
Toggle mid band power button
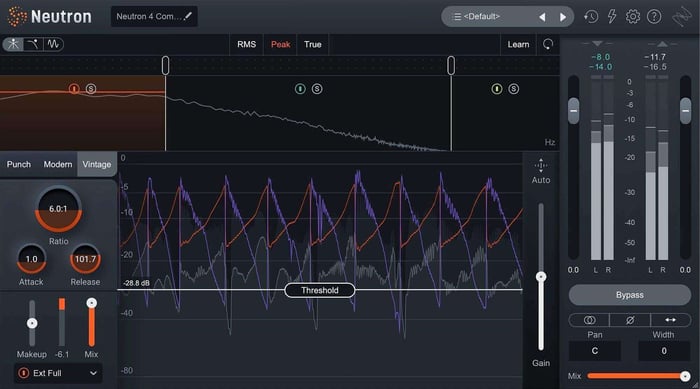tap(300, 89)
